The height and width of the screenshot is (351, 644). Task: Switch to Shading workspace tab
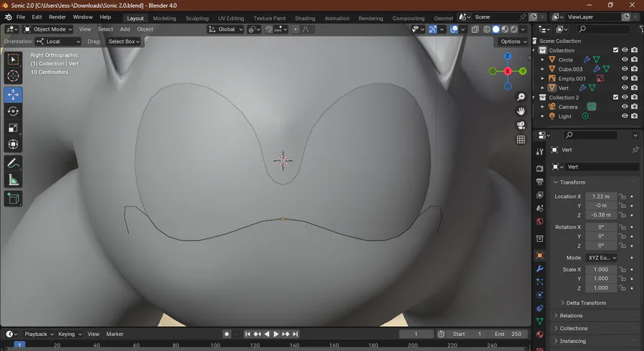click(305, 18)
